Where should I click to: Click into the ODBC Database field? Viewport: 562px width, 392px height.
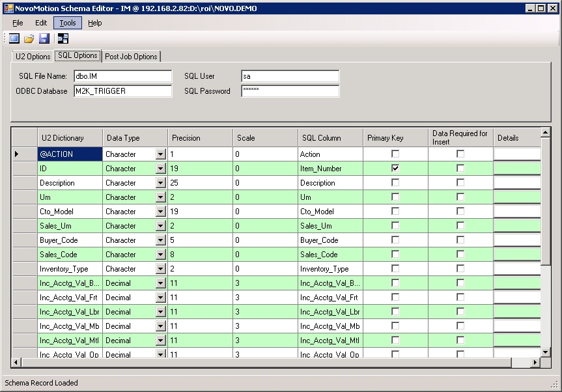(123, 91)
